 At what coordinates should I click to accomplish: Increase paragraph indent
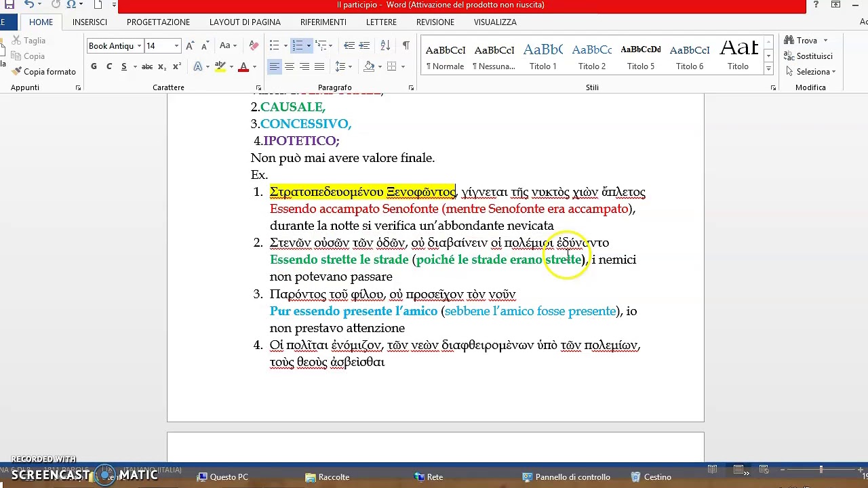click(364, 45)
